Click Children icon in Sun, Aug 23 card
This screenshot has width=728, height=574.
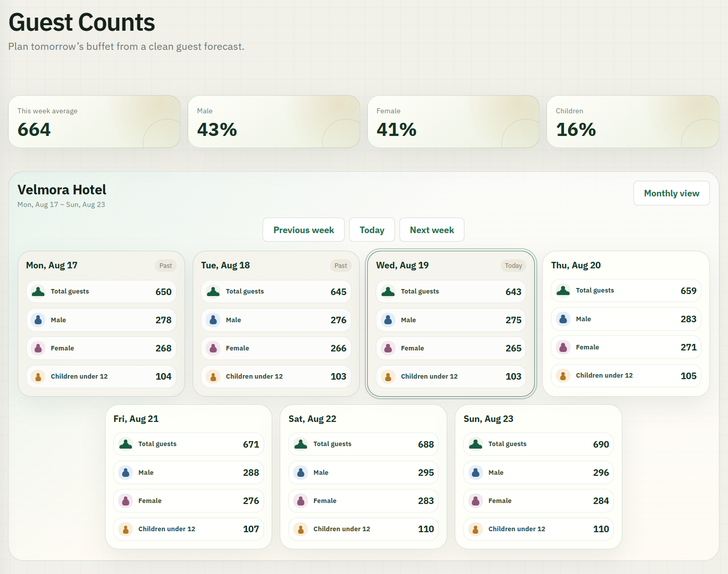click(x=476, y=529)
